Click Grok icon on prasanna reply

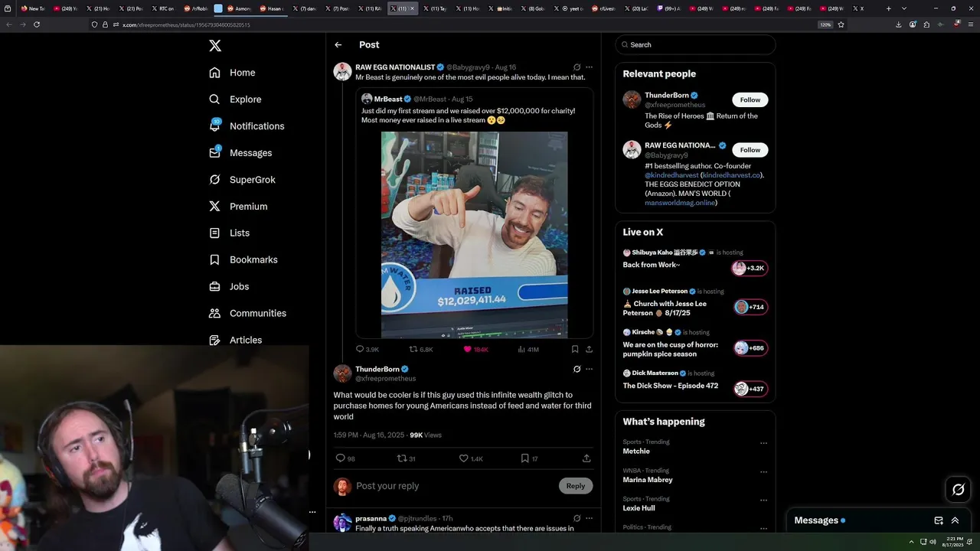click(577, 518)
